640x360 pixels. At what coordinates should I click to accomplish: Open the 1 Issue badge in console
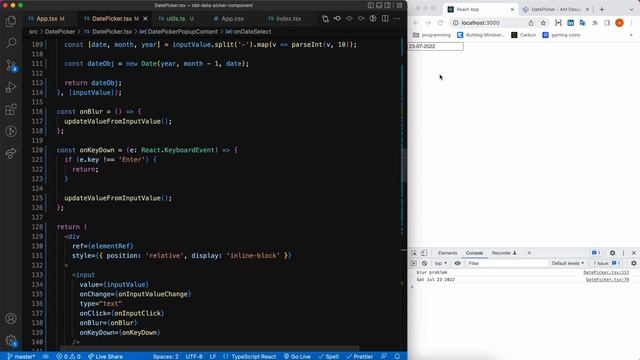pos(607,263)
